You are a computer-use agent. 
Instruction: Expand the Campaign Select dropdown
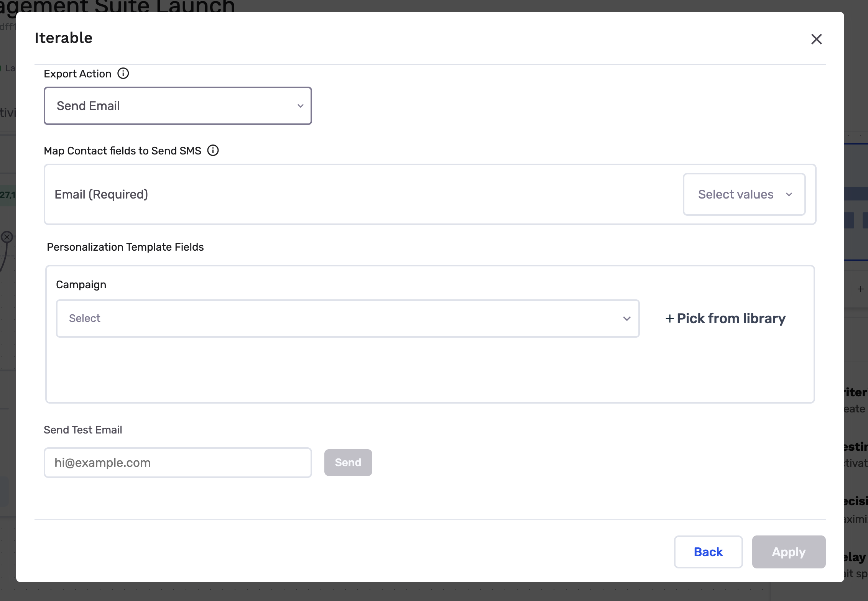(x=348, y=319)
